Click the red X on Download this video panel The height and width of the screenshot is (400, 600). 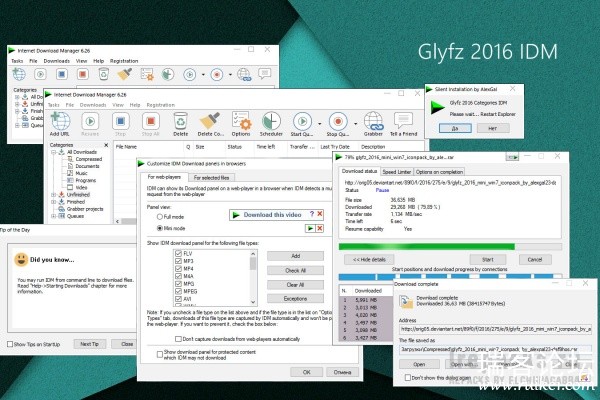pos(320,214)
